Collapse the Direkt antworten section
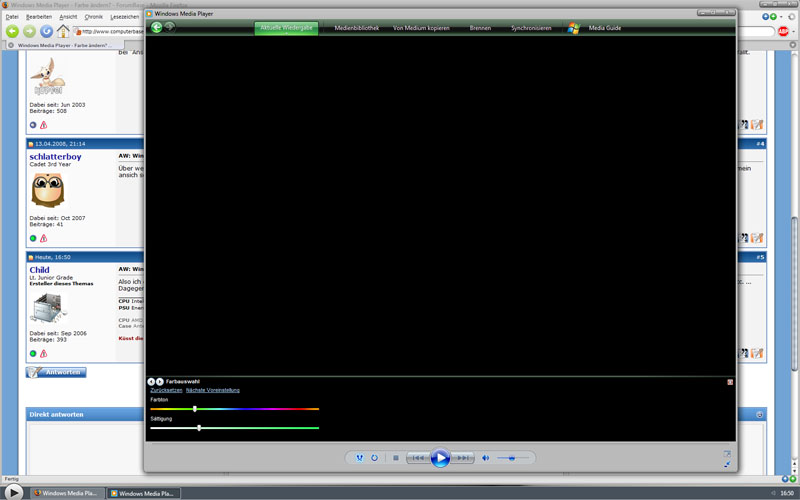The image size is (800, 500). pos(759,415)
